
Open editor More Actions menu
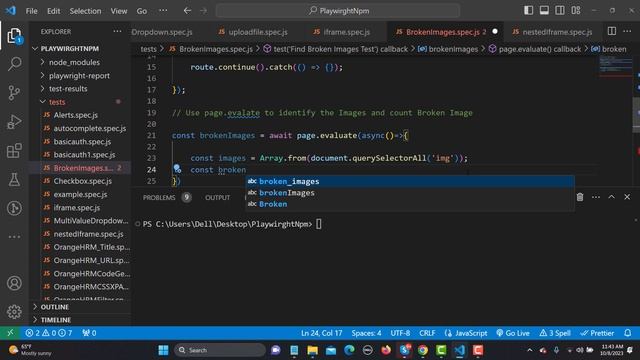pyautogui.click(x=627, y=31)
